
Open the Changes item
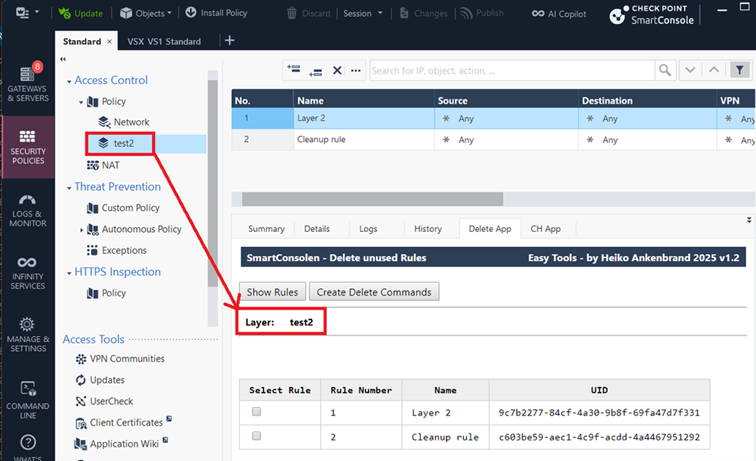pyautogui.click(x=424, y=14)
